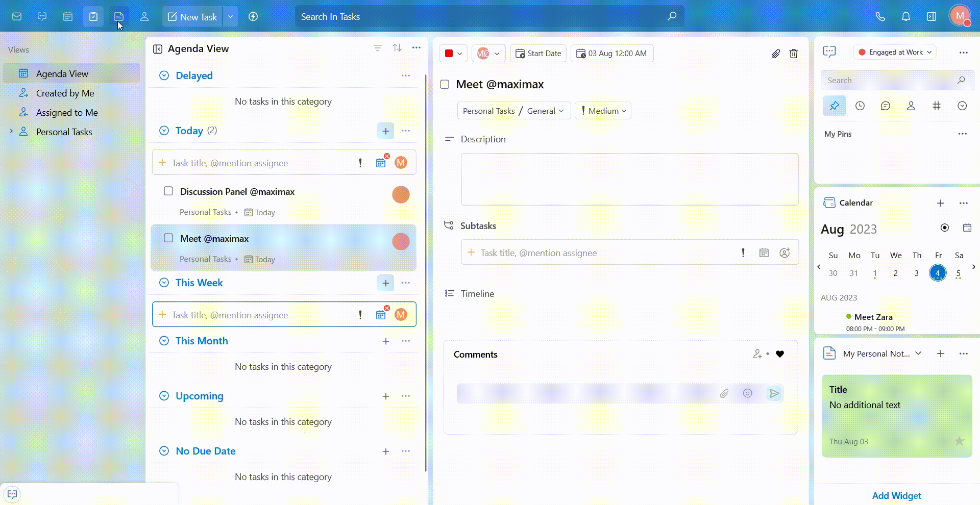This screenshot has height=505, width=980.
Task: Open the phone call icon
Action: pyautogui.click(x=880, y=16)
